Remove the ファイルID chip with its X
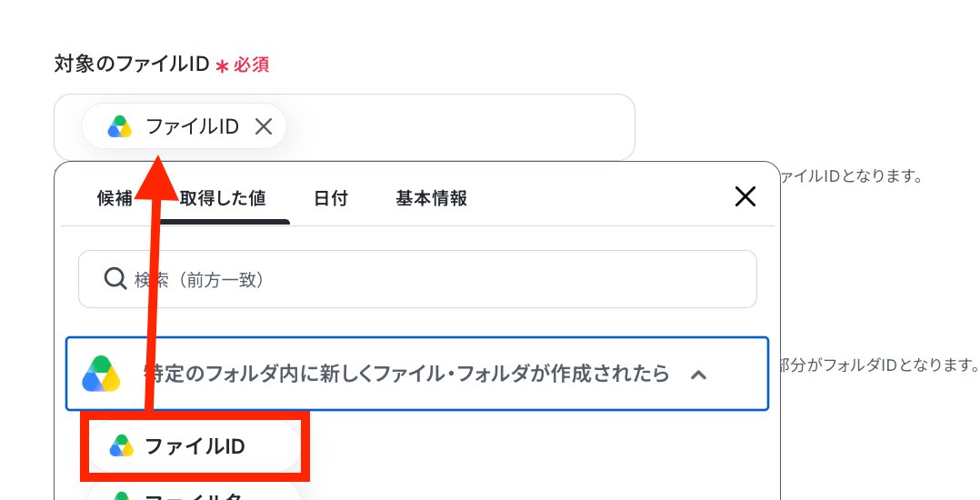The width and height of the screenshot is (980, 500). click(x=264, y=127)
